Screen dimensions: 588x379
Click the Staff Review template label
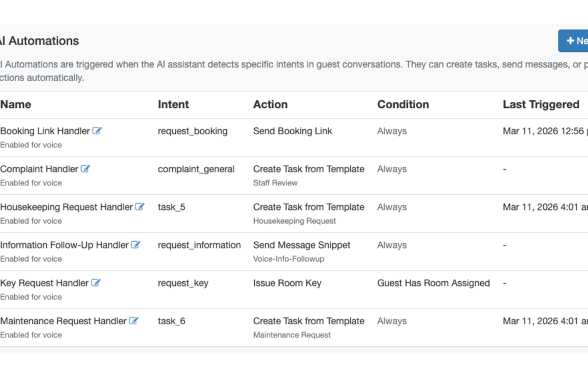(x=275, y=183)
